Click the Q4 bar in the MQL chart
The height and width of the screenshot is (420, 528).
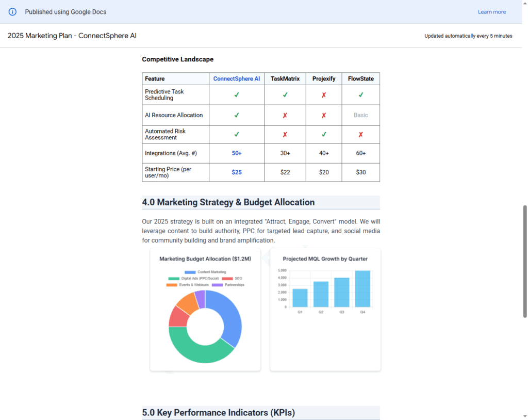pos(362,288)
